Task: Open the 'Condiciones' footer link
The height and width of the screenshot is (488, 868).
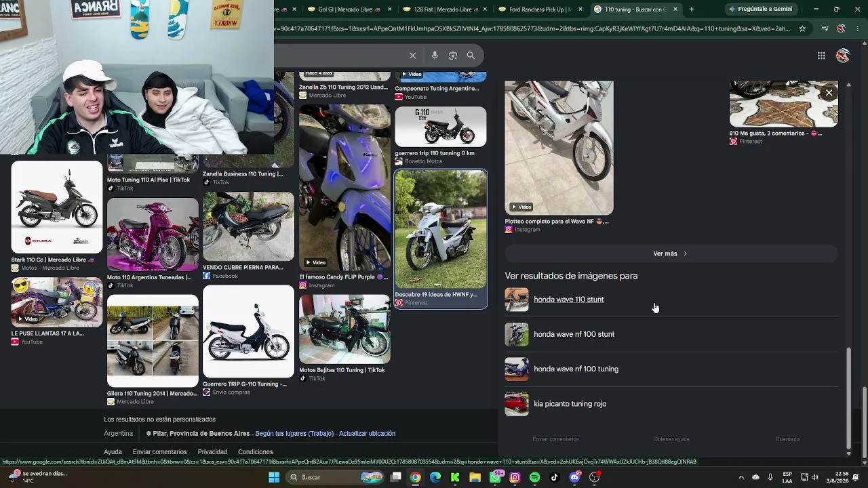Action: [x=255, y=452]
